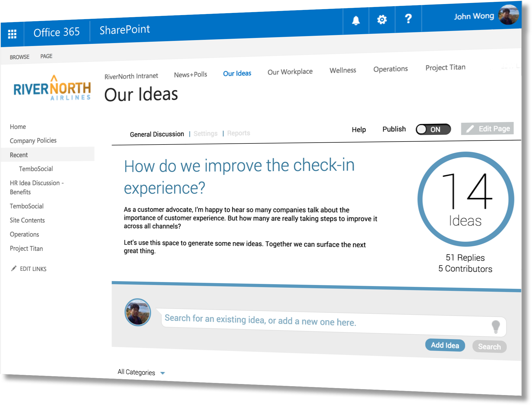Switch the Publish toggle to OFF
The width and height of the screenshot is (532, 405).
pos(433,129)
